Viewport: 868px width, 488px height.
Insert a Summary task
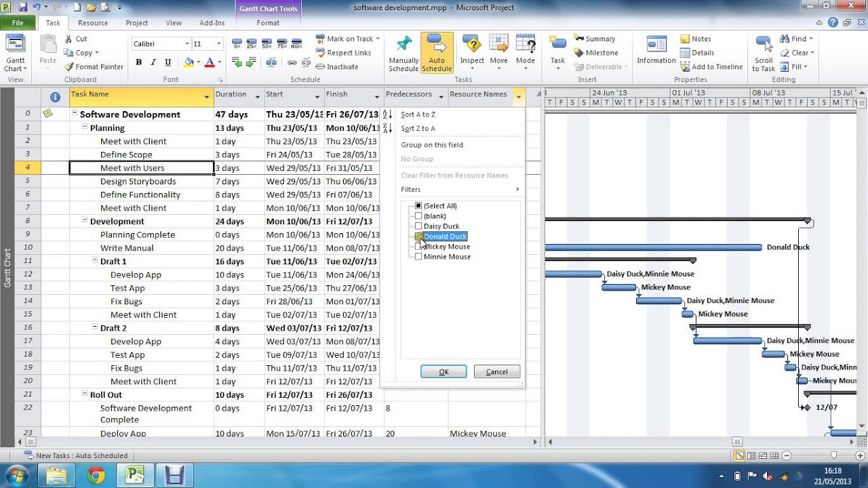(x=594, y=39)
